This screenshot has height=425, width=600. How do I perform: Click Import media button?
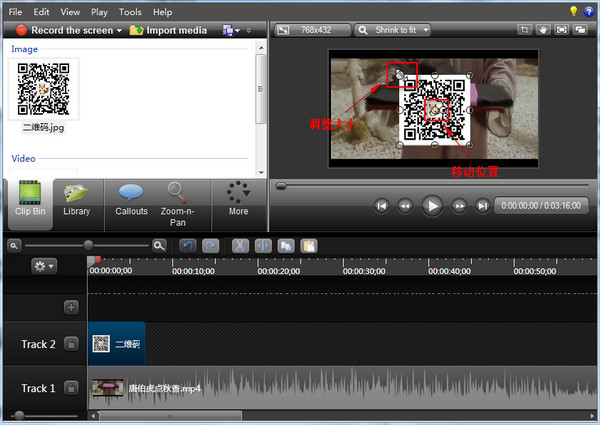tap(168, 30)
